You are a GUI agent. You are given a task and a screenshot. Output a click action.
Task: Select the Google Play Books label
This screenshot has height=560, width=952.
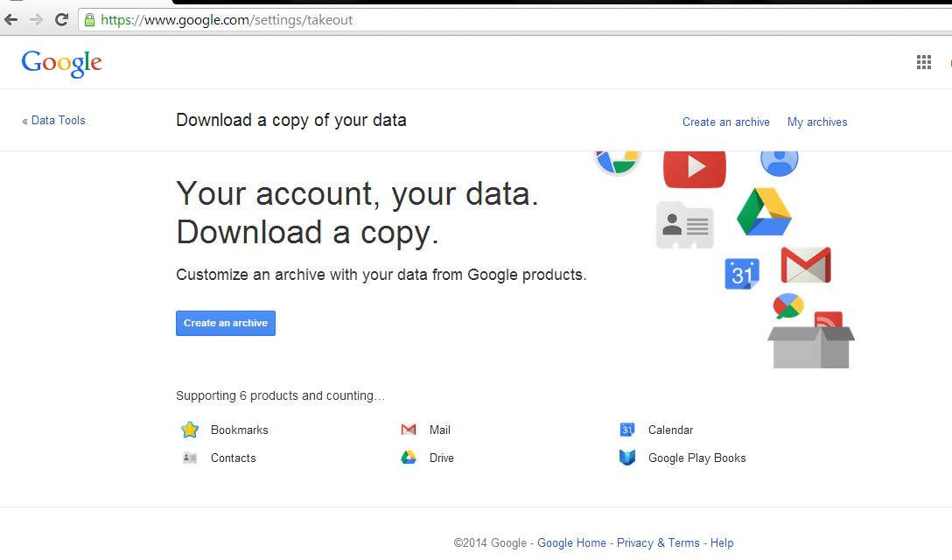point(697,458)
